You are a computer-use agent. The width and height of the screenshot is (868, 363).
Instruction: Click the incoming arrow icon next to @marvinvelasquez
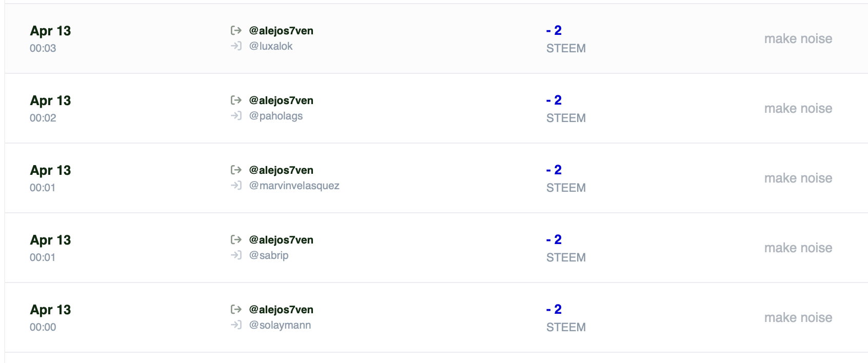pyautogui.click(x=236, y=185)
